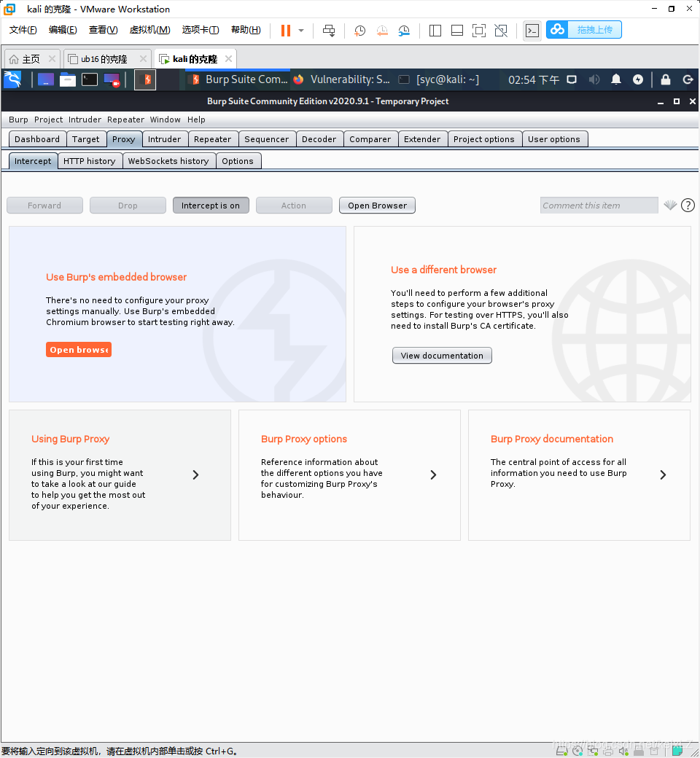Open the Repeater tool tab

tap(212, 139)
